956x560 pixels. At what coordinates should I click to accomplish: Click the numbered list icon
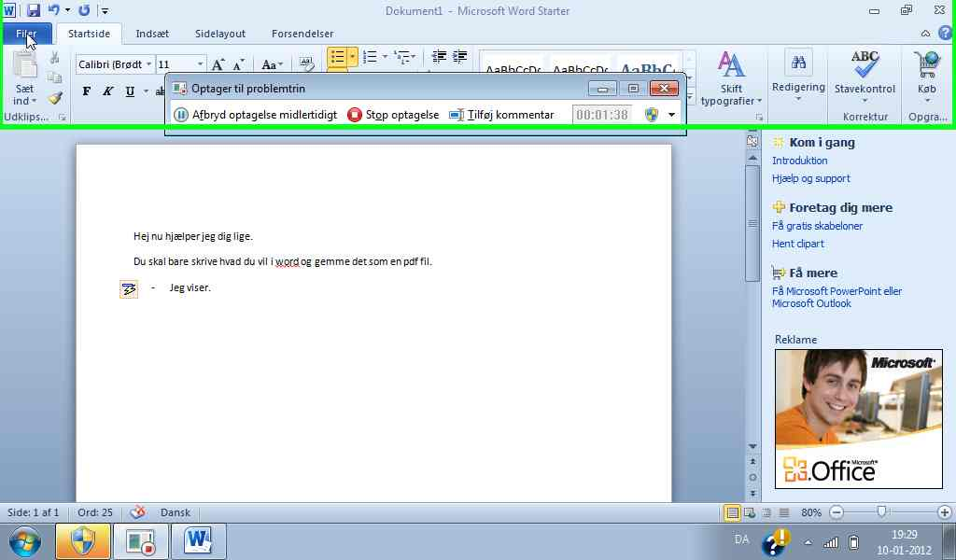370,57
